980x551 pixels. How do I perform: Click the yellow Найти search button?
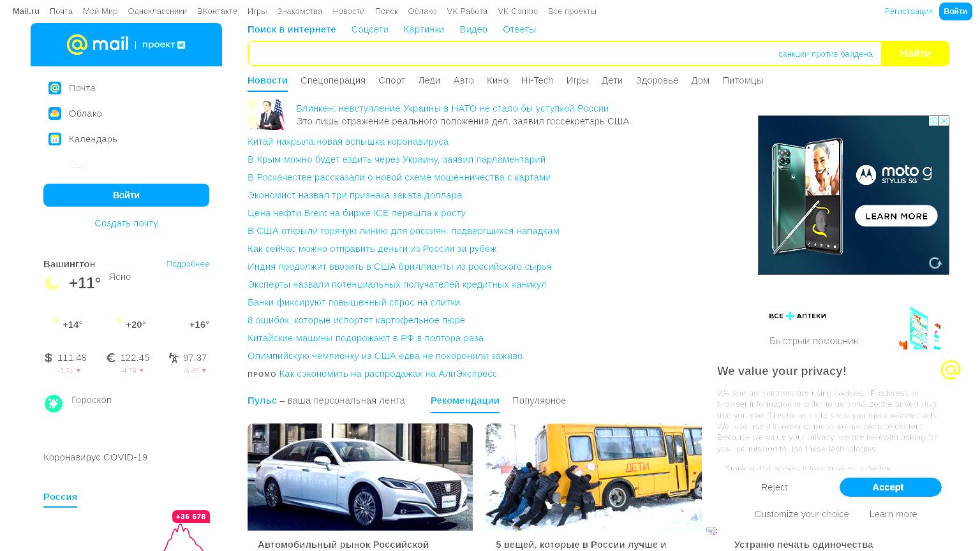915,54
